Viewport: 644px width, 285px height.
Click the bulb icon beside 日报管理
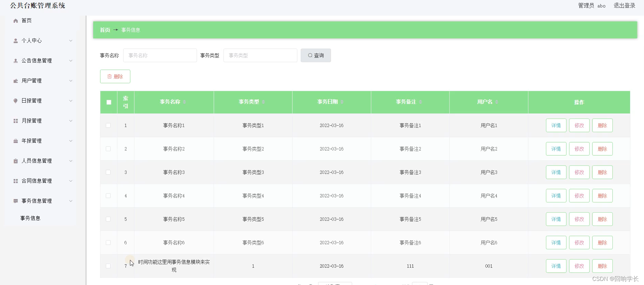pyautogui.click(x=16, y=101)
